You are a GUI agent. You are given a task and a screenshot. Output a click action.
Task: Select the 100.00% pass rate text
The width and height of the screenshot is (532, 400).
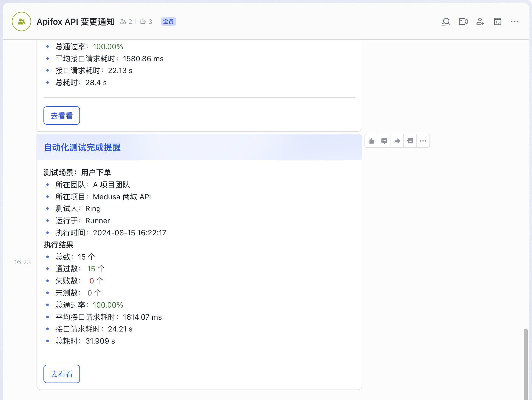(108, 305)
